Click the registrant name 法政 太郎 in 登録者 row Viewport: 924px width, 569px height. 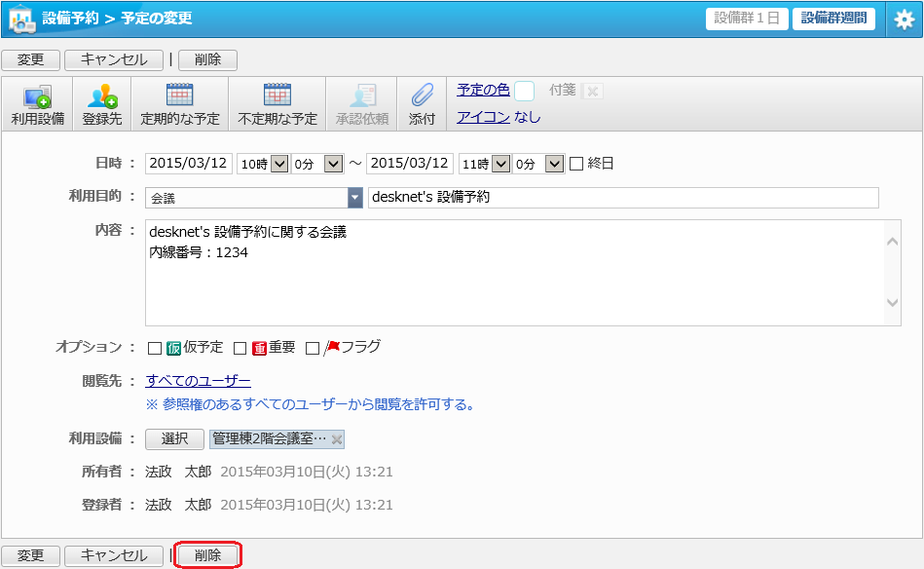178,505
